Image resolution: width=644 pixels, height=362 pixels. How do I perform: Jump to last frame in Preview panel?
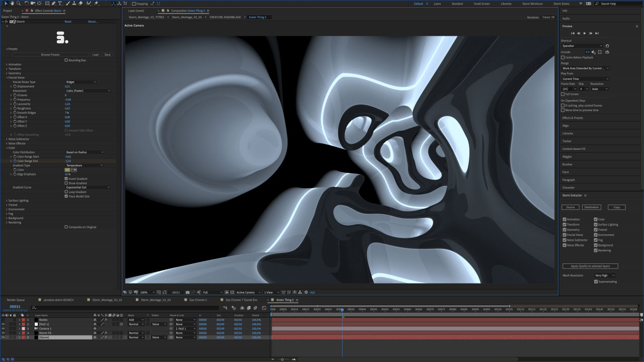pos(597,33)
